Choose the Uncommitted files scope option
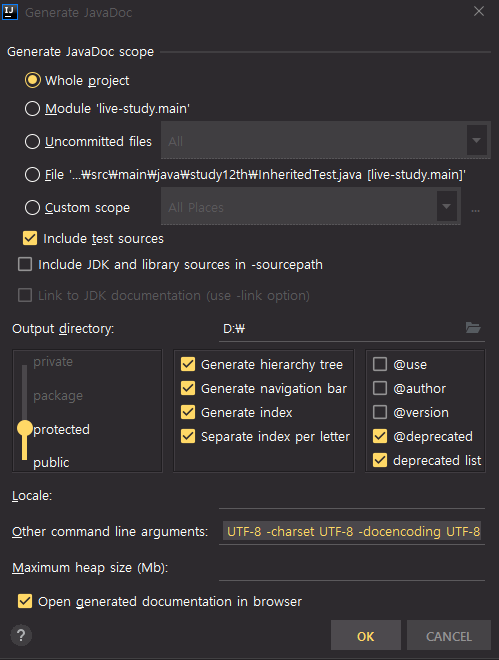The image size is (499, 660). pos(32,141)
